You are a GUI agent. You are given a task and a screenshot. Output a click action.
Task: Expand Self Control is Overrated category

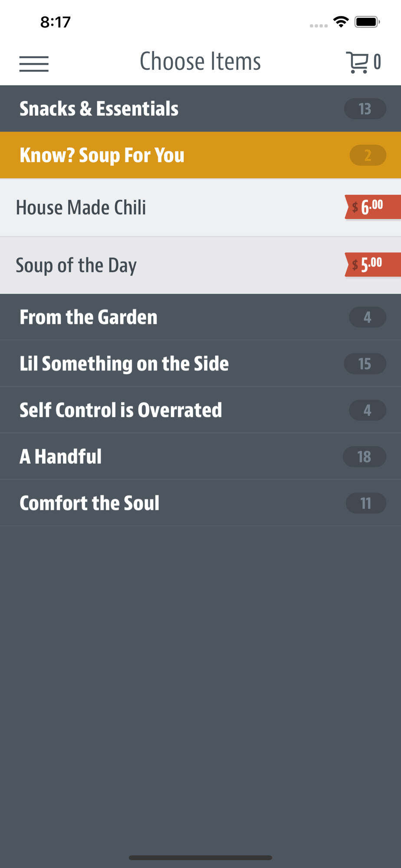(200, 410)
